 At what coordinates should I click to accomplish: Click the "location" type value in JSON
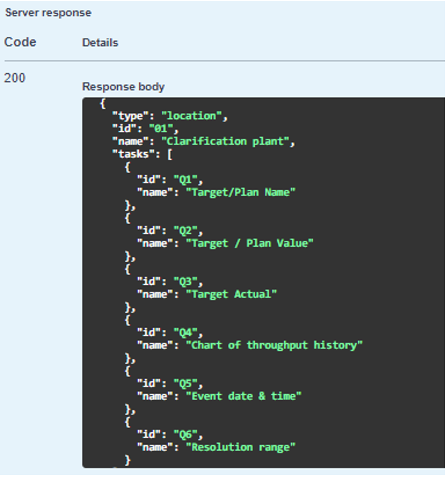(x=194, y=116)
